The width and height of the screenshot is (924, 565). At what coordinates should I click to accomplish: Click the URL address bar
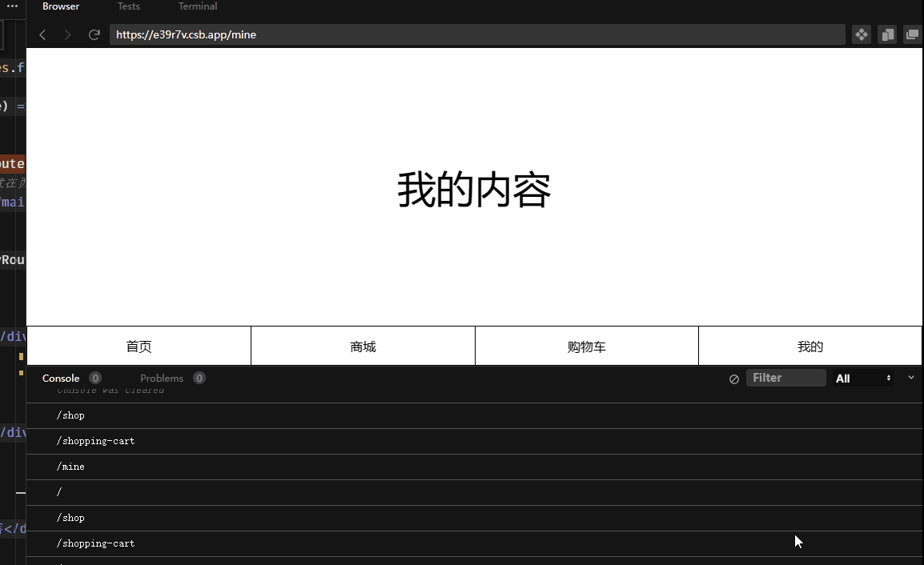click(477, 34)
